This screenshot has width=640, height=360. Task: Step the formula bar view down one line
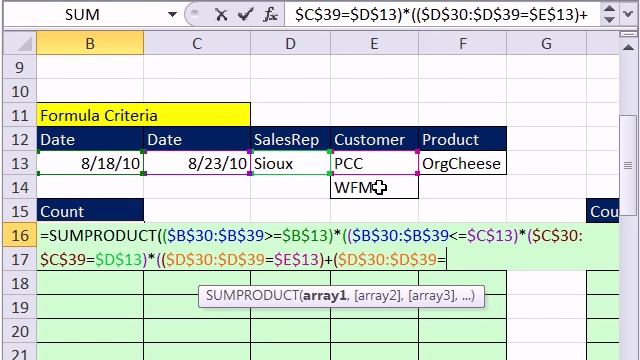[609, 20]
